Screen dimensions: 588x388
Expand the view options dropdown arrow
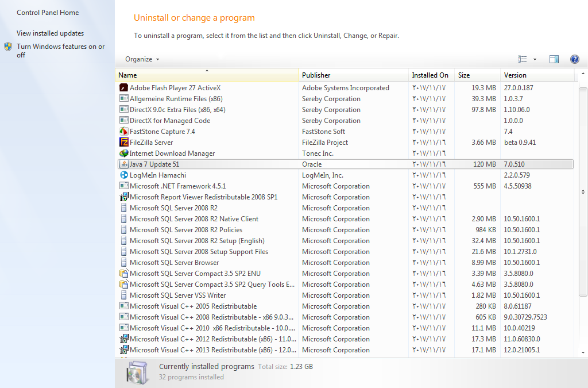tap(535, 59)
